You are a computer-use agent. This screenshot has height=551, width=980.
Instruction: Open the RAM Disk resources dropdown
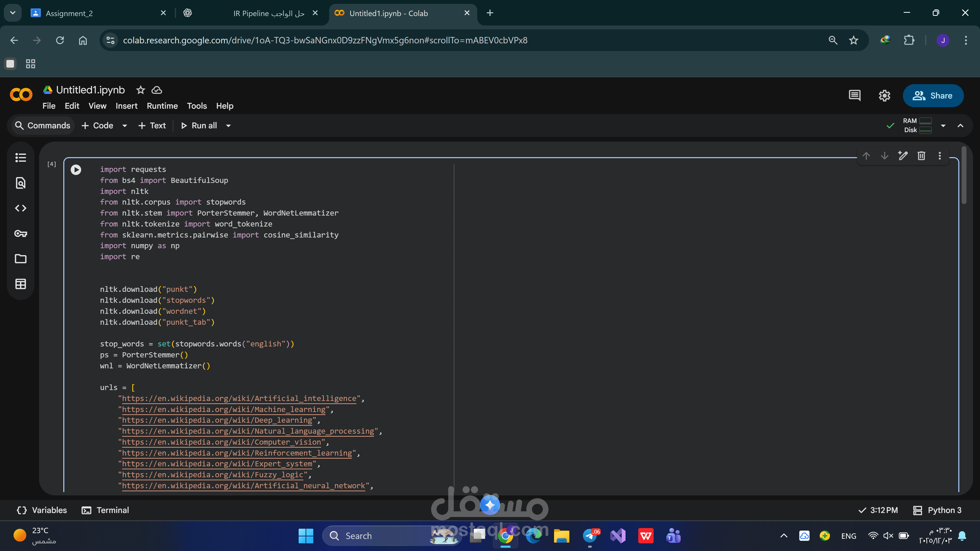pyautogui.click(x=943, y=126)
